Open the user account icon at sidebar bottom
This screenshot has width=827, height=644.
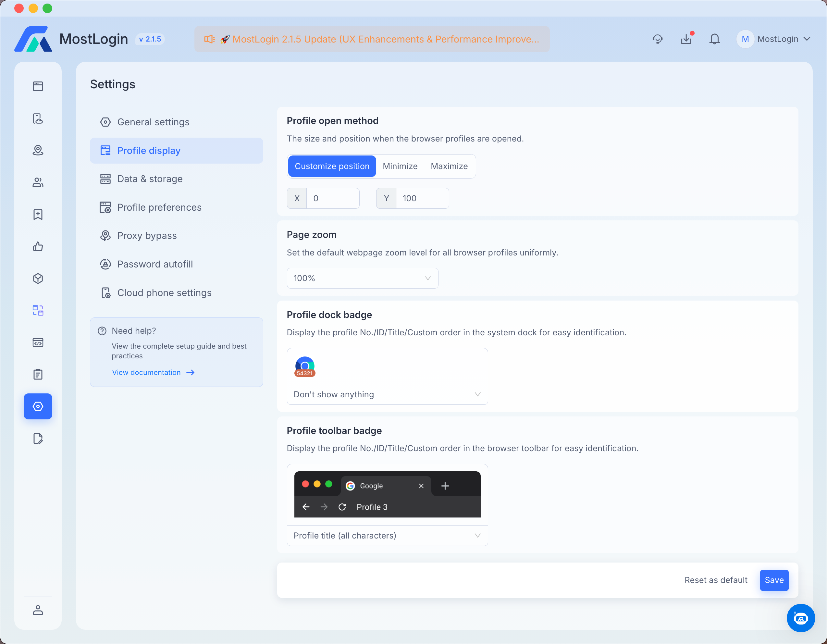(x=38, y=610)
